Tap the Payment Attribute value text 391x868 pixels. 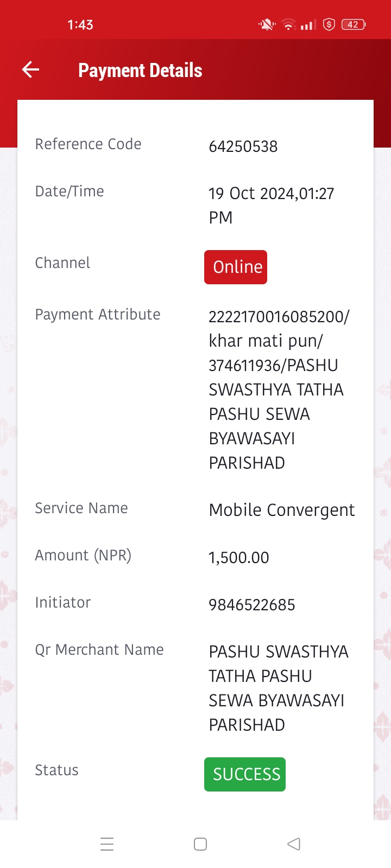(279, 390)
